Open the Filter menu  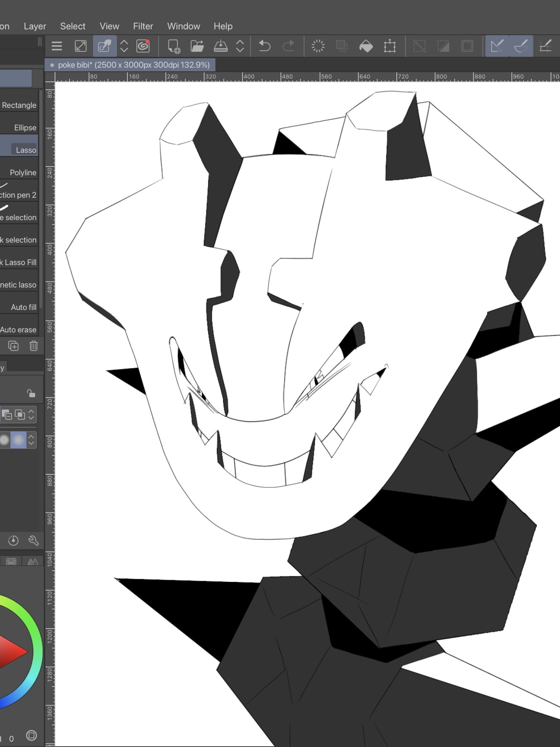pos(143,26)
